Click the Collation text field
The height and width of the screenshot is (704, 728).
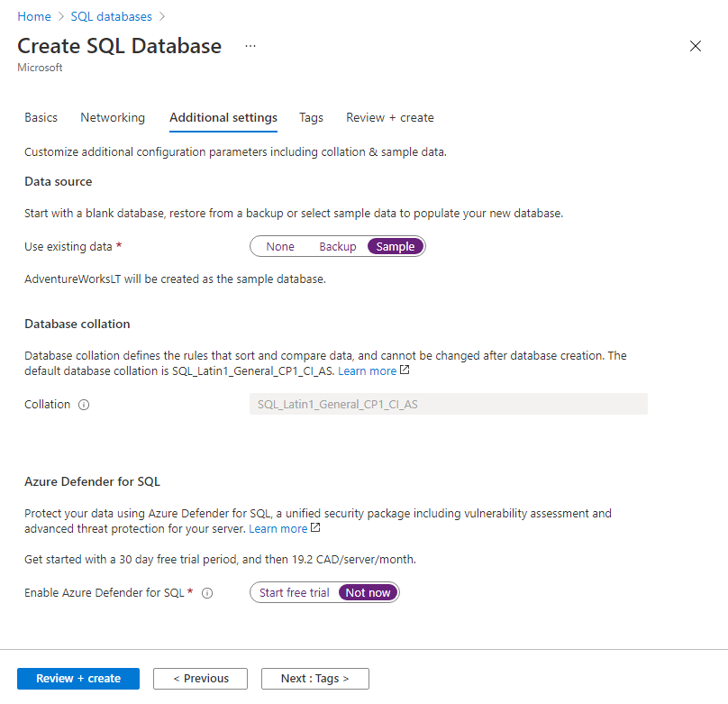click(448, 404)
